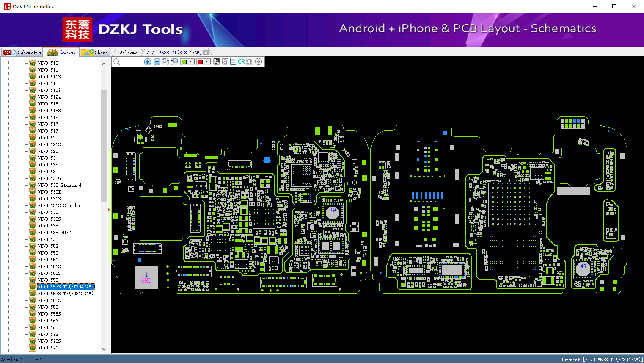Open the VIVO Y30G layout entry
Viewport: 644px width, 363px height.
50,178
